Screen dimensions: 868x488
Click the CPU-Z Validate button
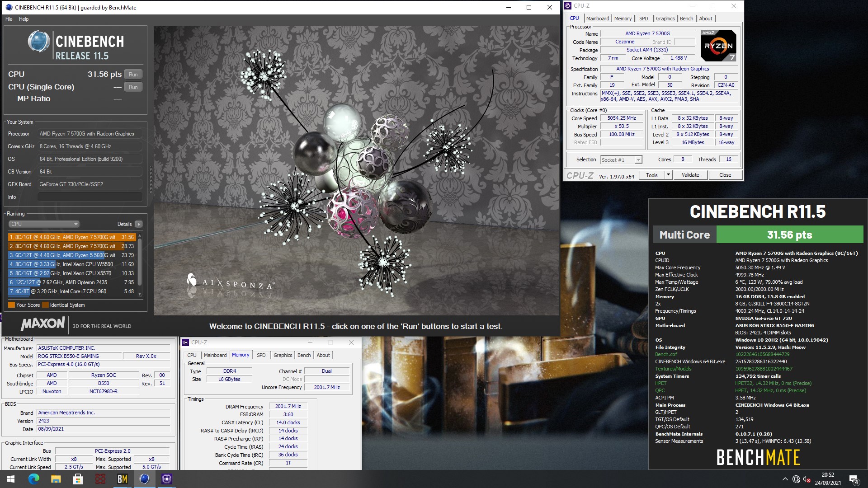click(x=690, y=175)
